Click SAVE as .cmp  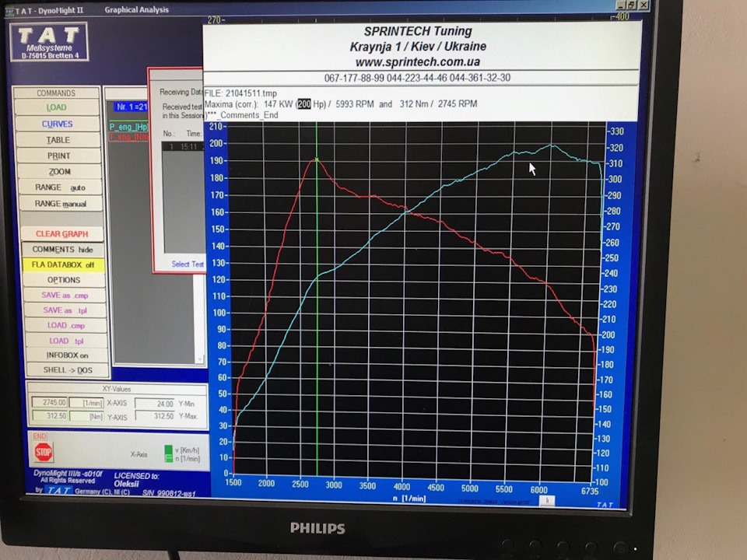65,296
